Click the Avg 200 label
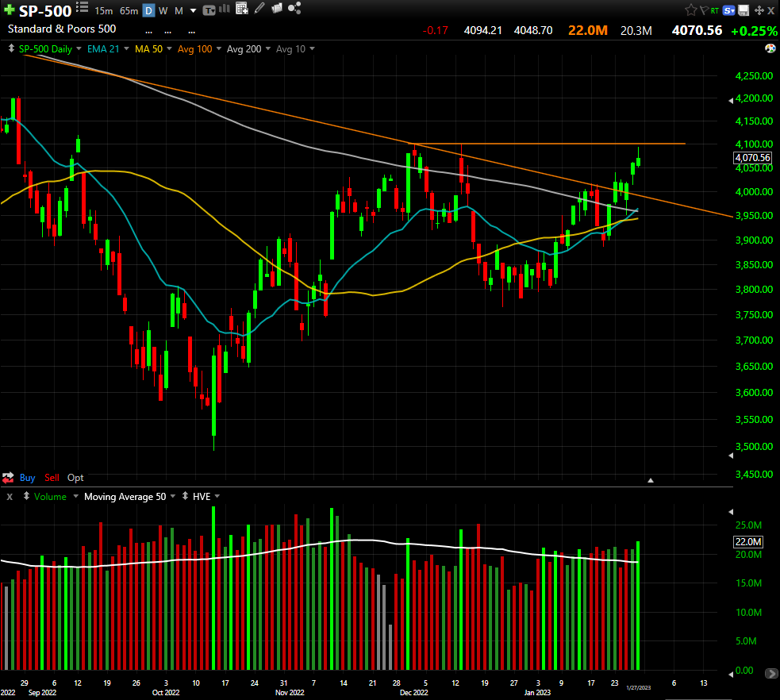This screenshot has height=700, width=780. pyautogui.click(x=244, y=48)
